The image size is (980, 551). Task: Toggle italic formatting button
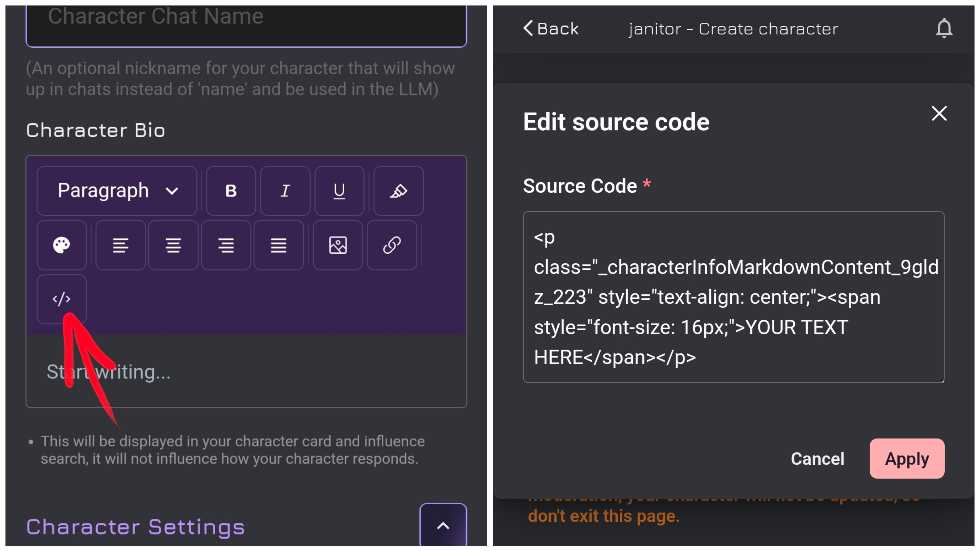pos(285,190)
